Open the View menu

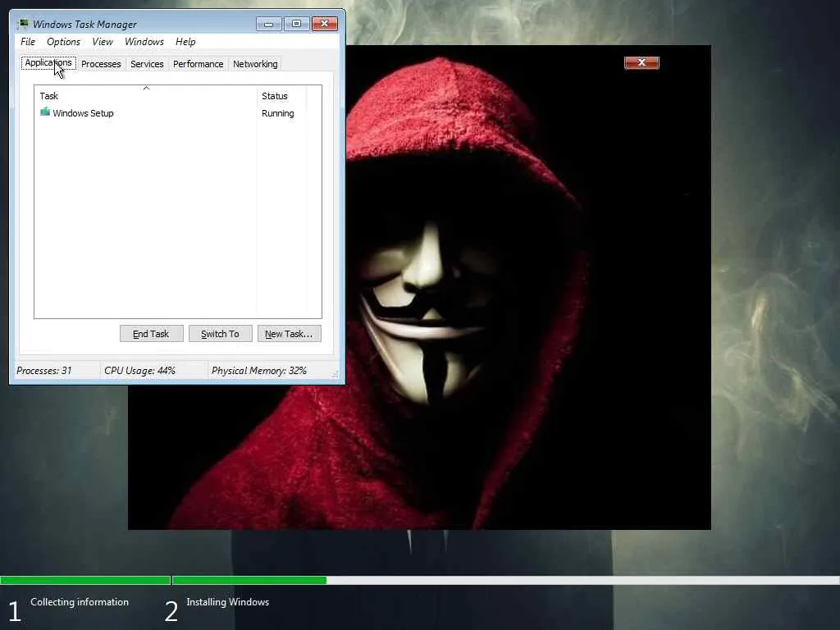click(103, 42)
